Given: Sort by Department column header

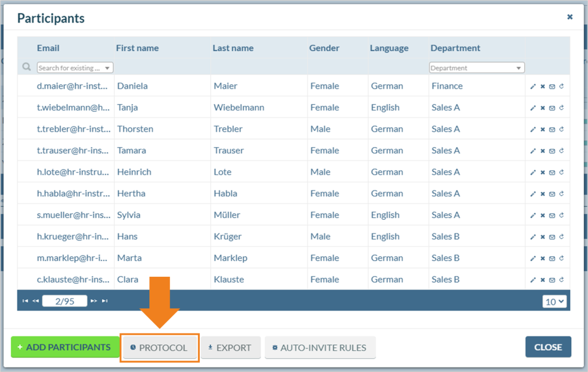Looking at the screenshot, I should [x=455, y=48].
